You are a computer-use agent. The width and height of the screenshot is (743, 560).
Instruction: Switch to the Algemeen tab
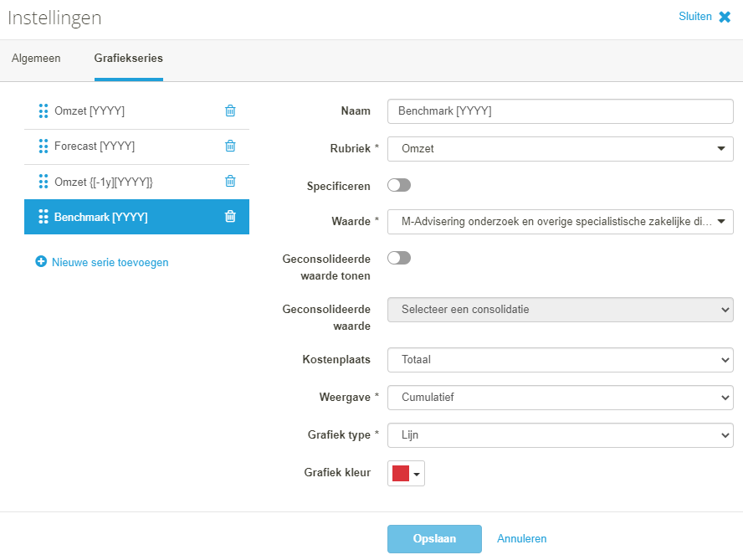[36, 59]
